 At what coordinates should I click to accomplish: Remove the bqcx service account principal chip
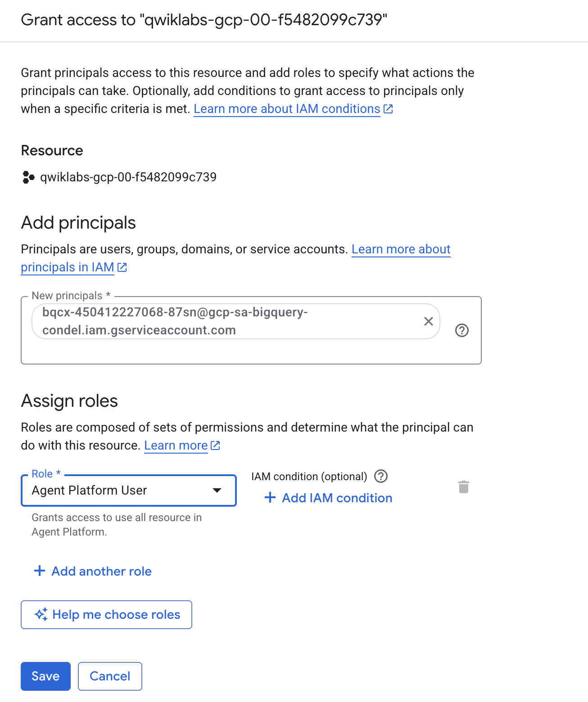pos(428,321)
